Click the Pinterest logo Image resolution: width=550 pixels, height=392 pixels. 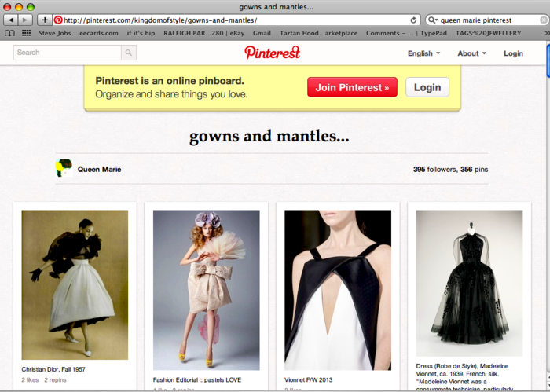pyautogui.click(x=273, y=53)
